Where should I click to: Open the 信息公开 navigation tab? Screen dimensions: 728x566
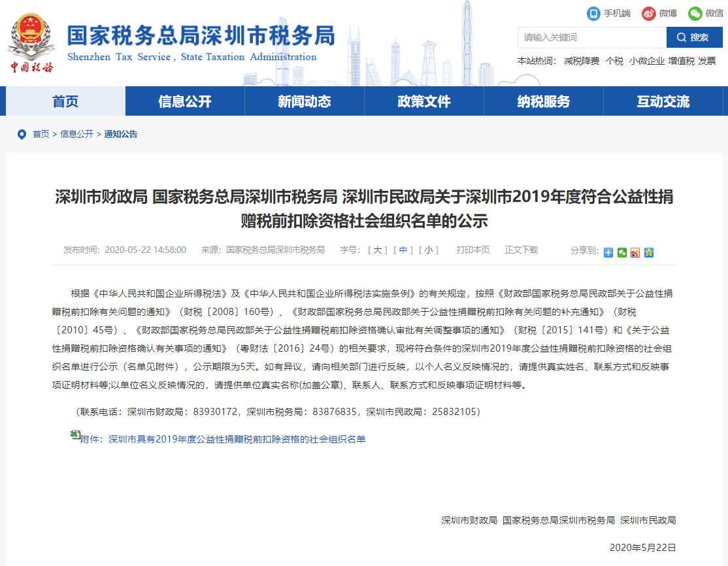click(185, 101)
